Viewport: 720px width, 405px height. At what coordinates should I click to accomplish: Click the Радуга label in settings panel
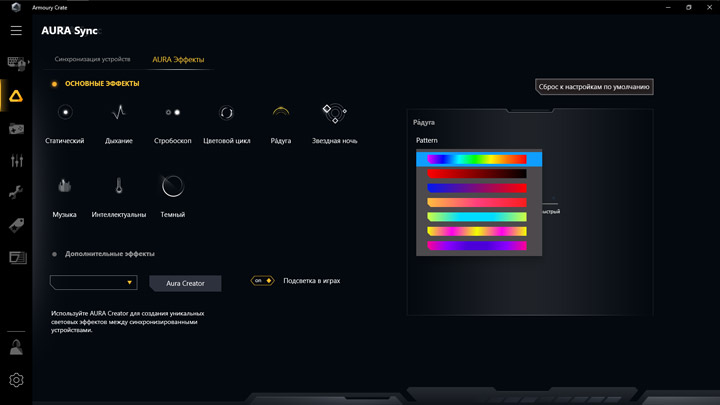[423, 122]
